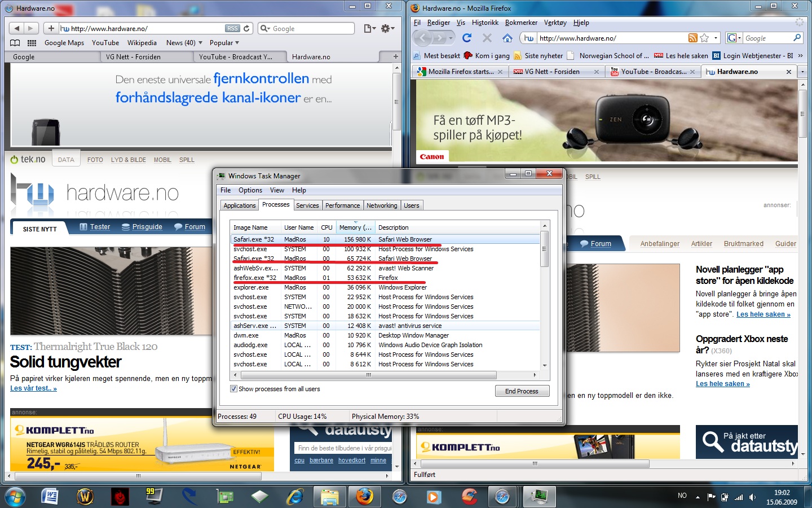Screen dimensions: 812x508
Task: Reload the page in Firefox
Action: (x=467, y=38)
